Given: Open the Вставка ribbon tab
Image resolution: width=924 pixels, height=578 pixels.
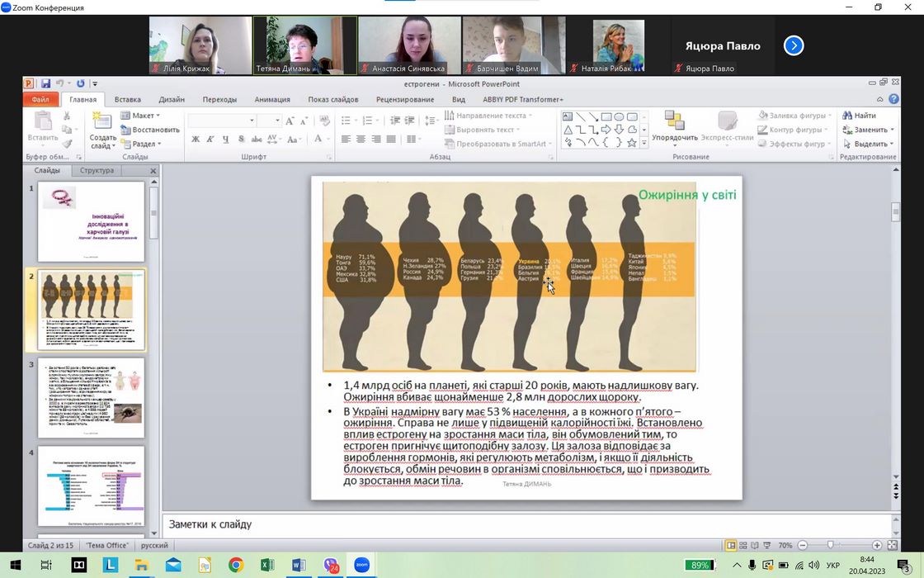Looking at the screenshot, I should click(127, 99).
